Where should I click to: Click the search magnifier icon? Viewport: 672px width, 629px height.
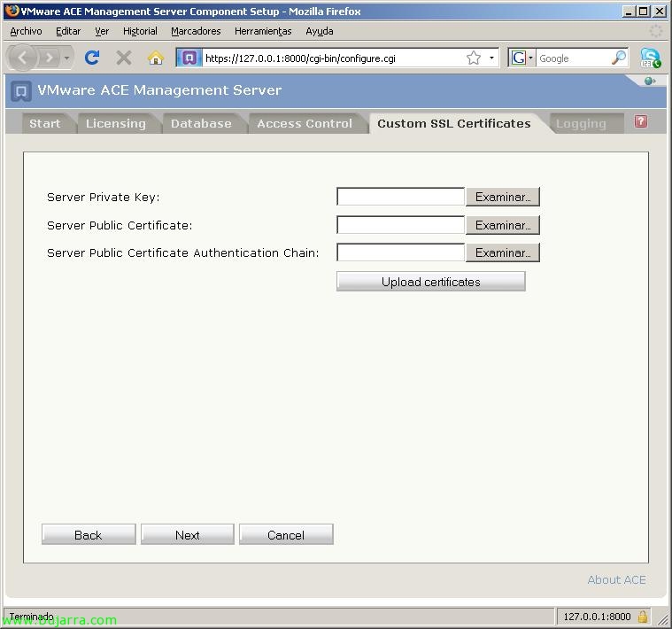pyautogui.click(x=618, y=58)
